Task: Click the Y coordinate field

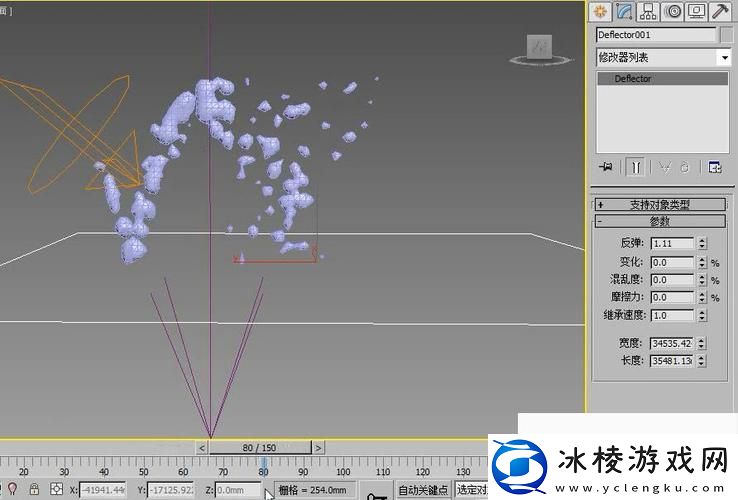Action: [x=171, y=490]
